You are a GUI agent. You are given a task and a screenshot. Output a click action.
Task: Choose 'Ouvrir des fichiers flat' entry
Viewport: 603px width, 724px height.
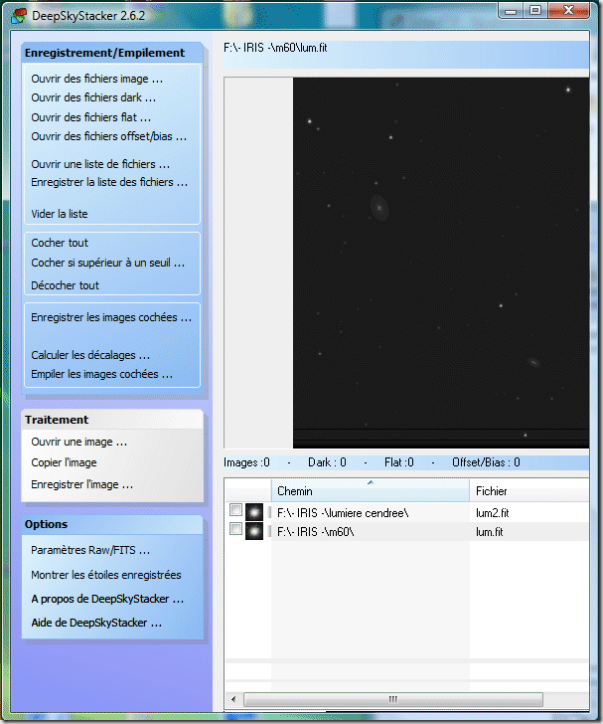click(91, 117)
